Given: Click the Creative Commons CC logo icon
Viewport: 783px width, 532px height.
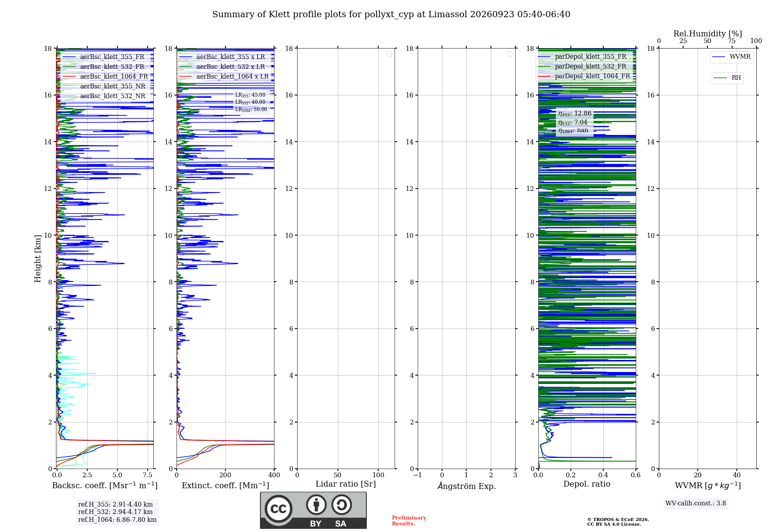Looking at the screenshot, I should [278, 509].
